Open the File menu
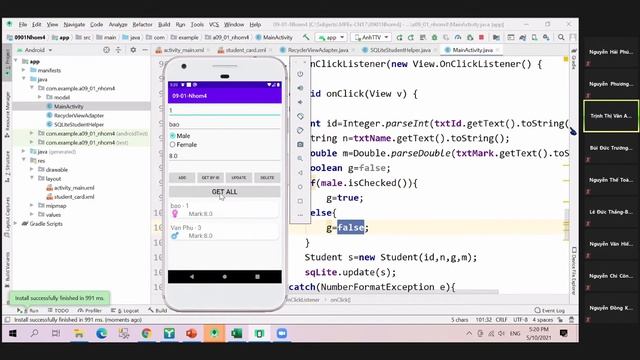The image size is (640, 360). coord(23,24)
